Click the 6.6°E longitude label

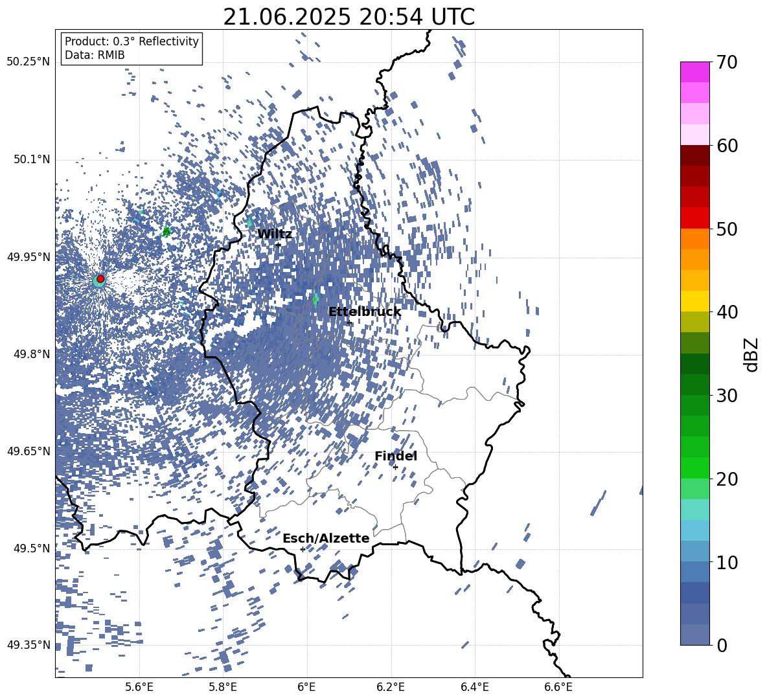pyautogui.click(x=558, y=687)
